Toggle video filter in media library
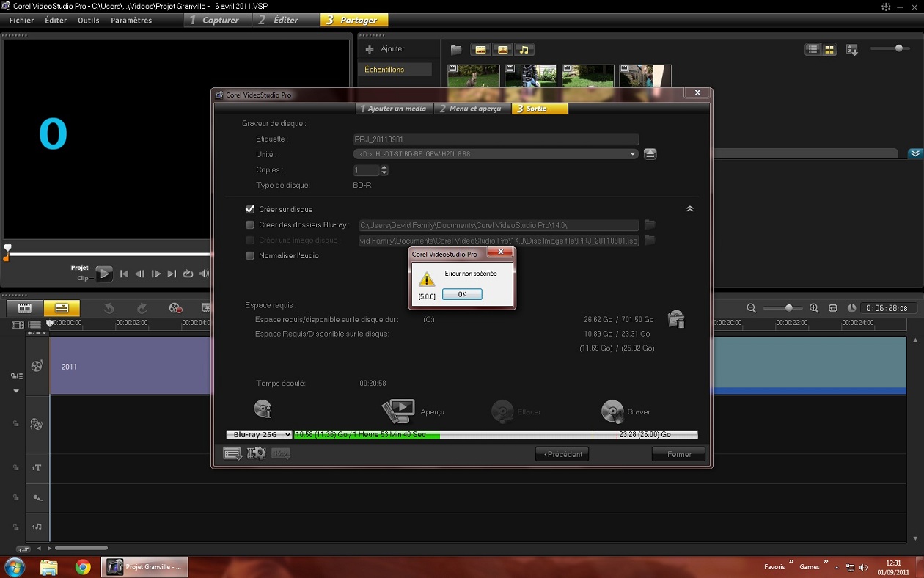 pyautogui.click(x=481, y=50)
